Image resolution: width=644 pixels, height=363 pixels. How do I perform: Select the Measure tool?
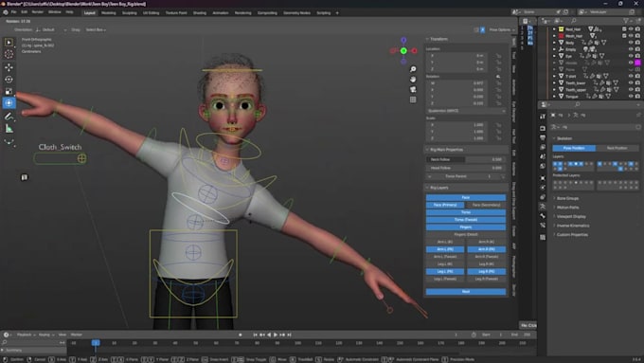[x=9, y=129]
